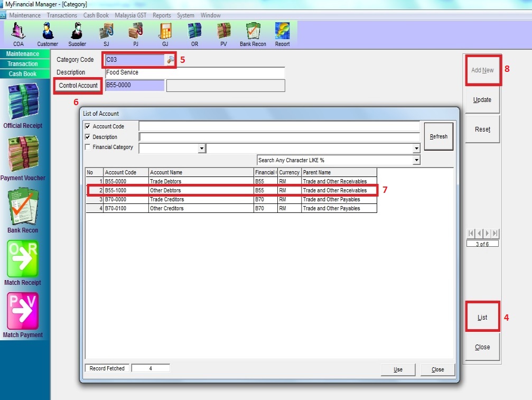Uncheck the Account Code checkbox
Image resolution: width=532 pixels, height=400 pixels.
[x=88, y=126]
